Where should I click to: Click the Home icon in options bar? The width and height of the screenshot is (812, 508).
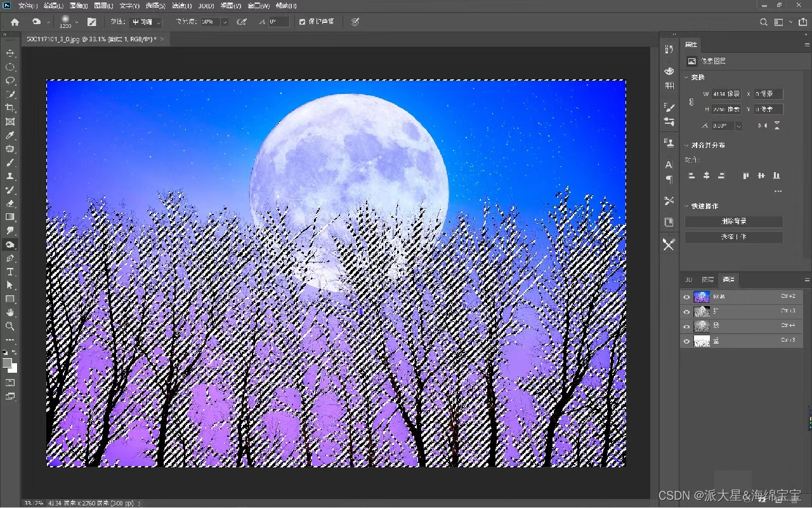click(15, 22)
